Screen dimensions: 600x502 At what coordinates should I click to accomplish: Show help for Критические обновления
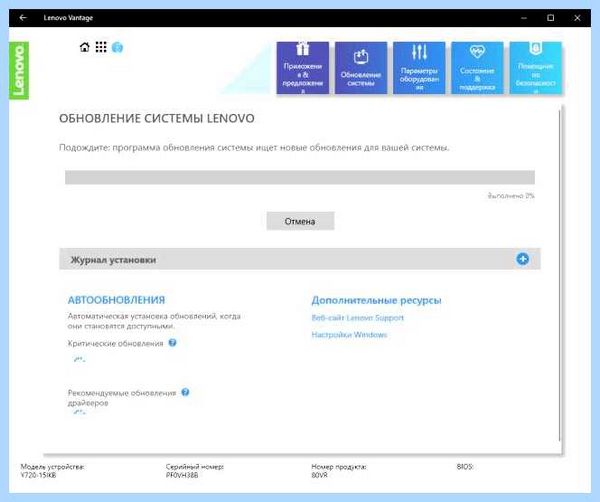click(173, 342)
